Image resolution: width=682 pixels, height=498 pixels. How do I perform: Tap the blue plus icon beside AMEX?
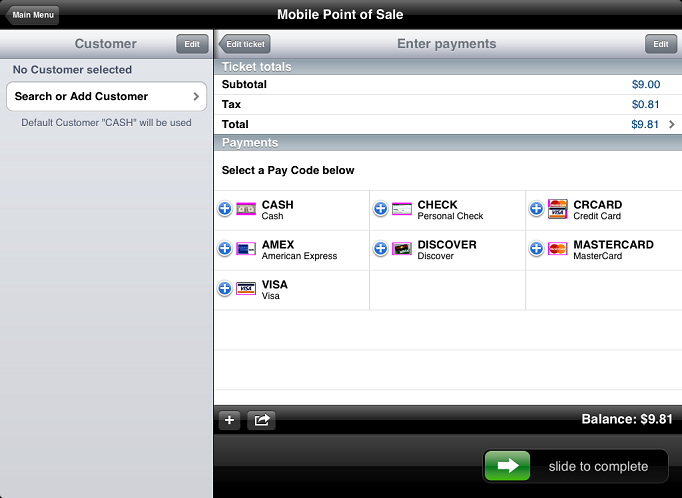coord(224,249)
